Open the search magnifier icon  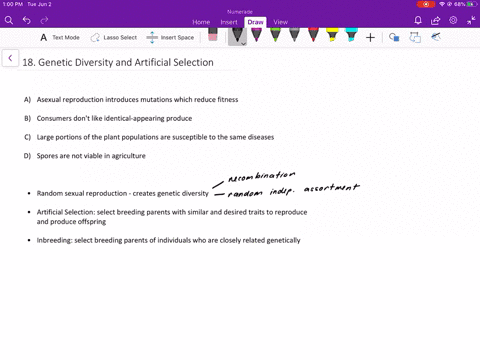9,21
